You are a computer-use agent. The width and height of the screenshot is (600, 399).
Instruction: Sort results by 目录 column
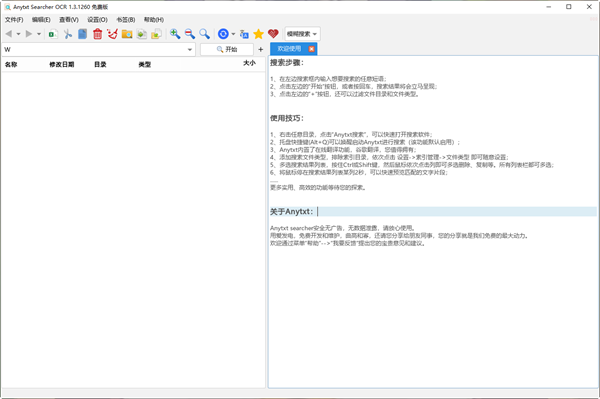click(x=100, y=64)
